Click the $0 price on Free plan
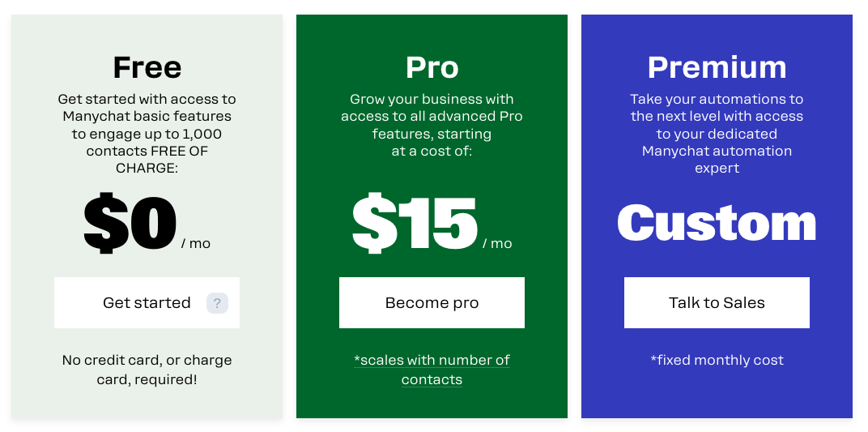 click(x=130, y=224)
